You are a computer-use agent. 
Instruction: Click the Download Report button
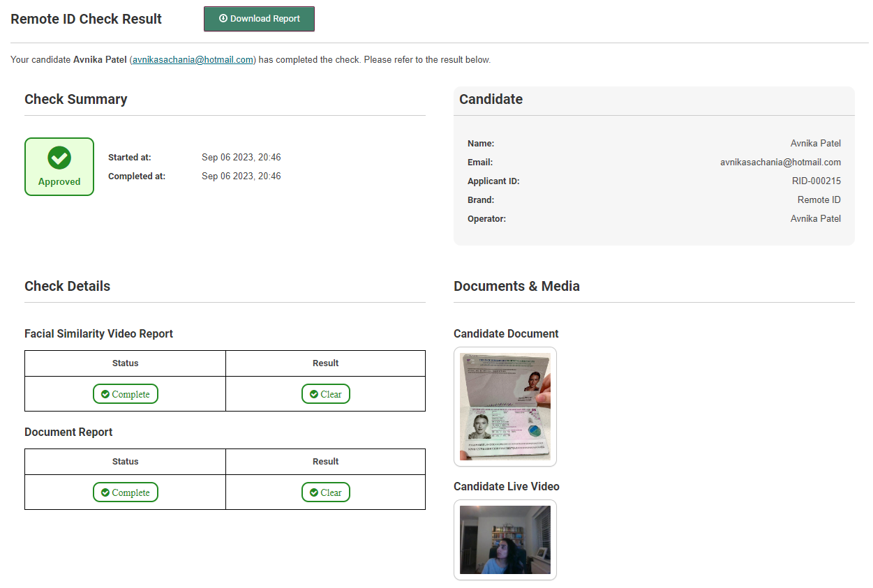[259, 19]
